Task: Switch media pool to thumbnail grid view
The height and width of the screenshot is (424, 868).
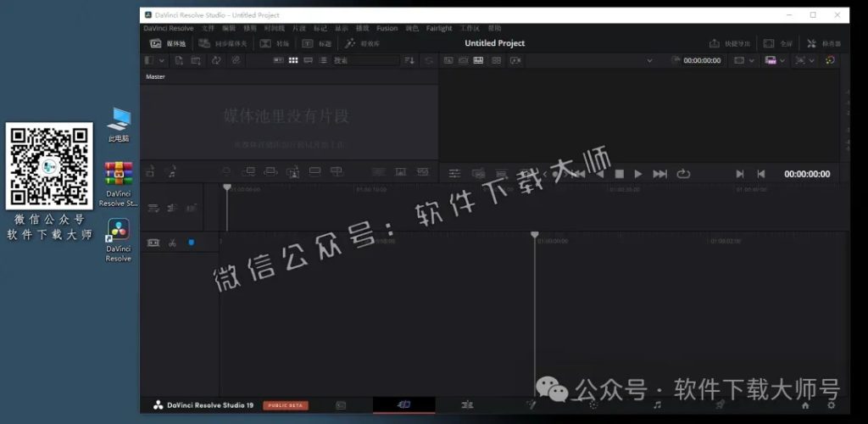Action: (293, 60)
